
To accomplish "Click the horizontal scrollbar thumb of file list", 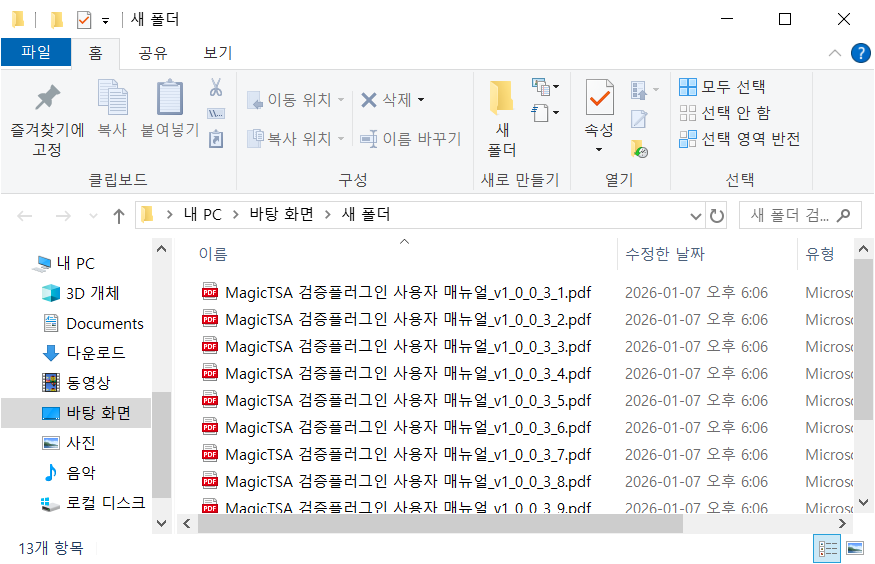I will click(440, 524).
